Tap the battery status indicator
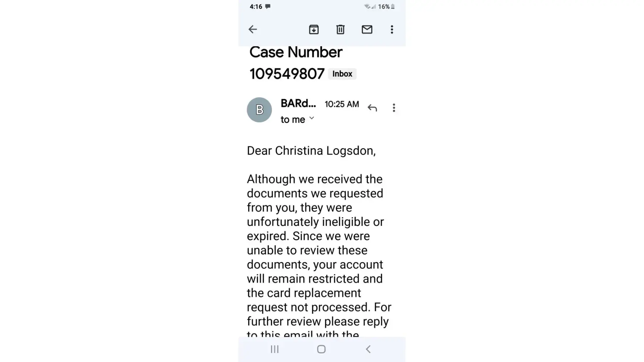This screenshot has width=644, height=362. pyautogui.click(x=393, y=7)
